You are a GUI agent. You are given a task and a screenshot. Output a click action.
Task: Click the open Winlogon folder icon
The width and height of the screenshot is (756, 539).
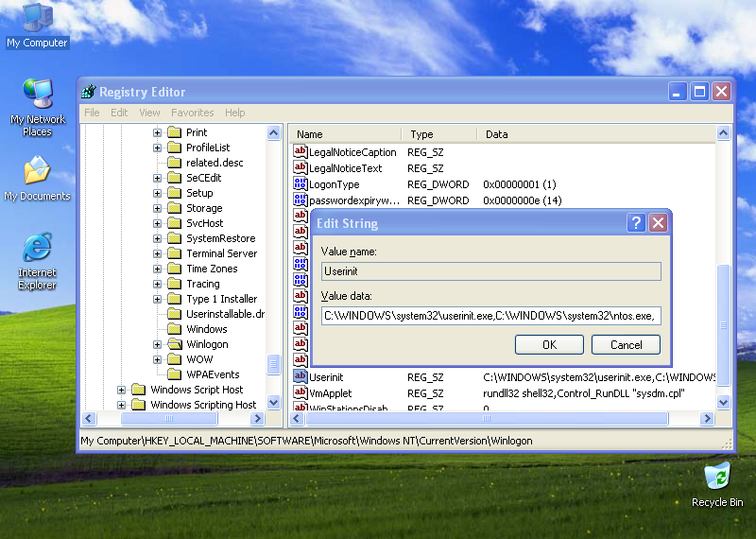pos(175,344)
